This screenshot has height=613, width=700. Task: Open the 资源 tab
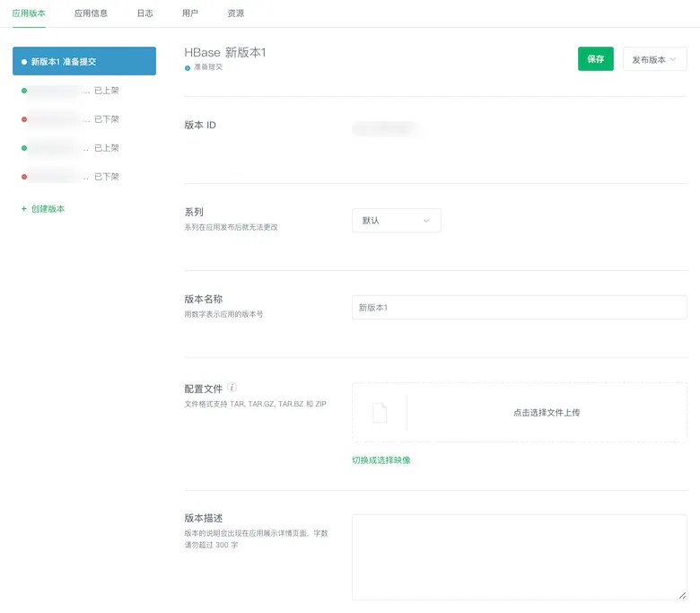coord(236,13)
